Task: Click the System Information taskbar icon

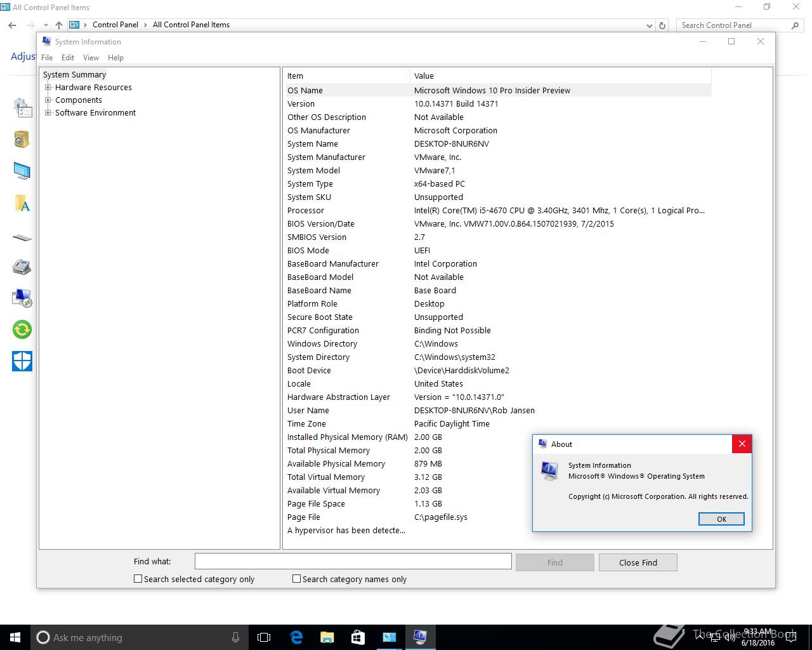Action: pos(420,637)
